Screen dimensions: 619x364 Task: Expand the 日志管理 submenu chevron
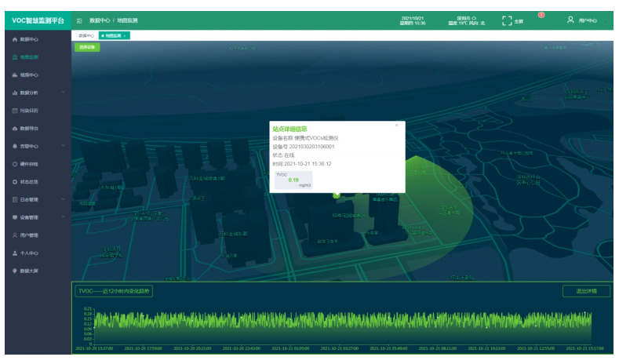coord(64,199)
